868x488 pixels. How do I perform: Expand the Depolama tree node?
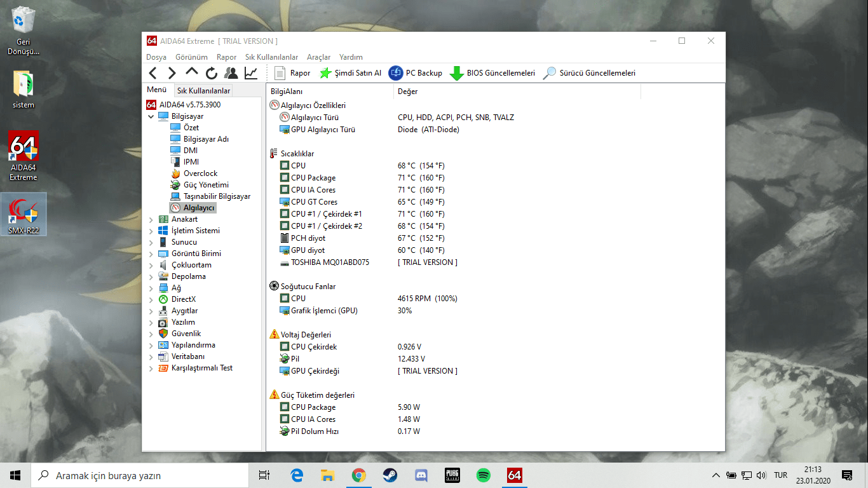click(x=151, y=276)
